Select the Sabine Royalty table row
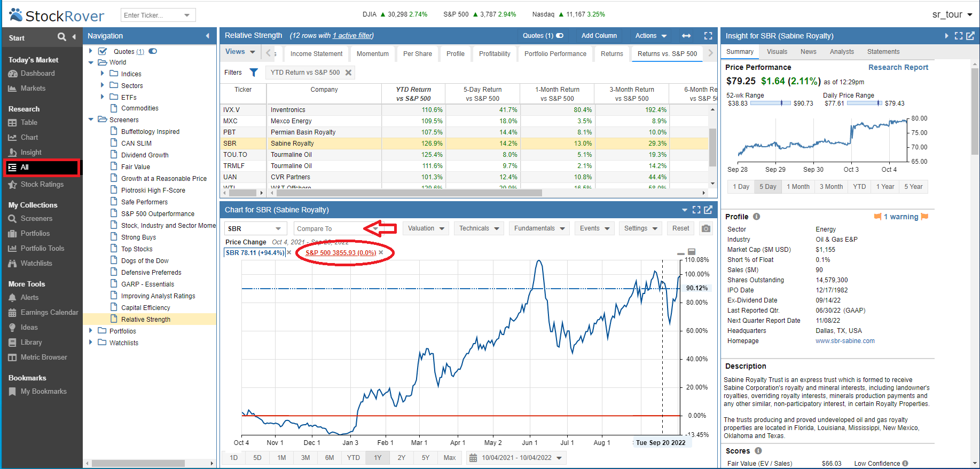The width and height of the screenshot is (980, 469). click(465, 143)
